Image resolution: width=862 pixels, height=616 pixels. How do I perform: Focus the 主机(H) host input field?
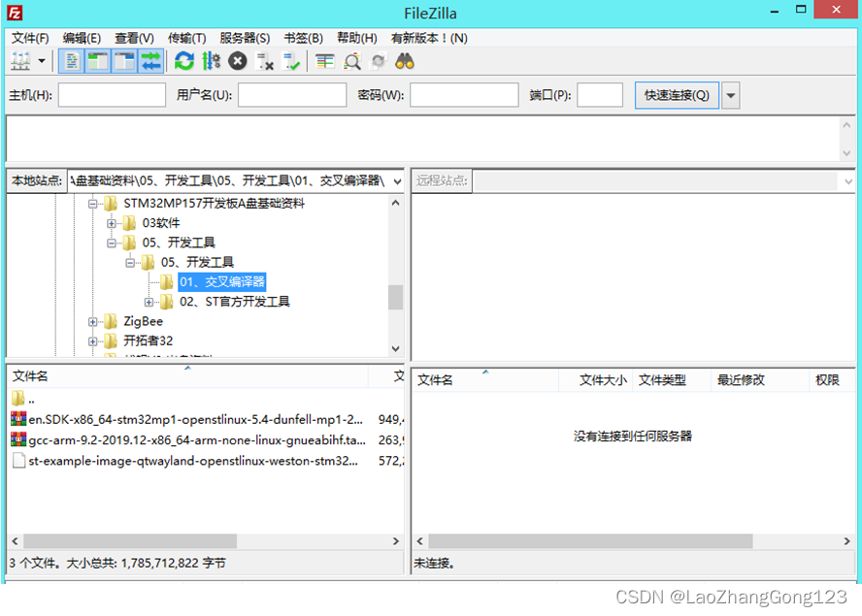click(113, 95)
